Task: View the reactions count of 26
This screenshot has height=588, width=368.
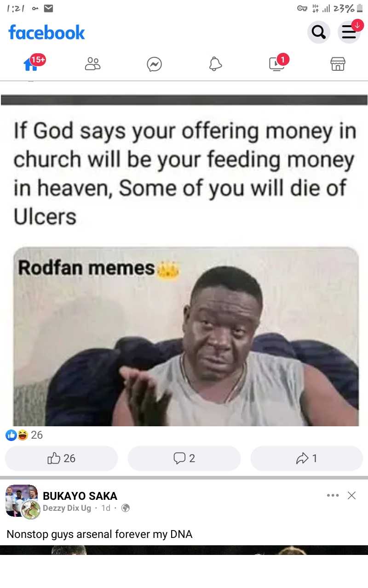Action: click(24, 435)
